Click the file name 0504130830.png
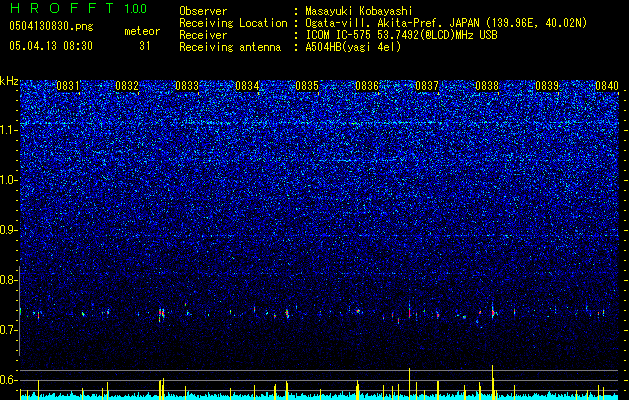 tap(51, 27)
